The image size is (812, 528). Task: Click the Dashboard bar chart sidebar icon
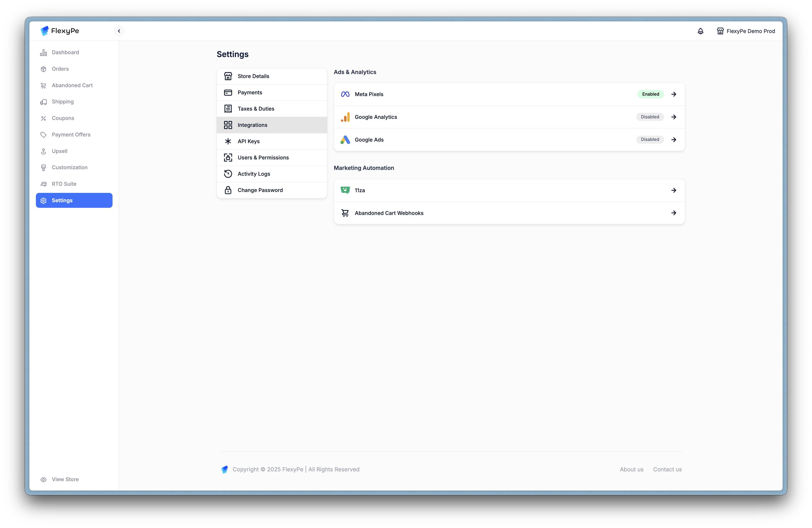coord(43,53)
